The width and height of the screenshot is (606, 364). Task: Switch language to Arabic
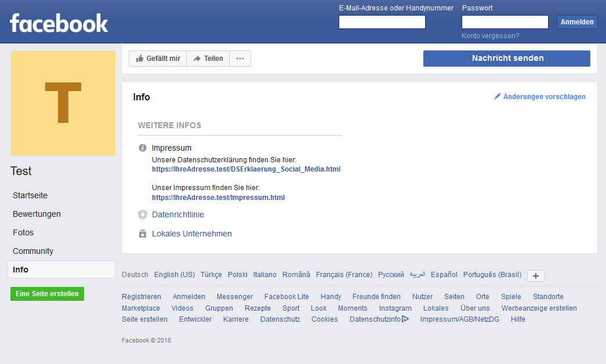pyautogui.click(x=418, y=275)
